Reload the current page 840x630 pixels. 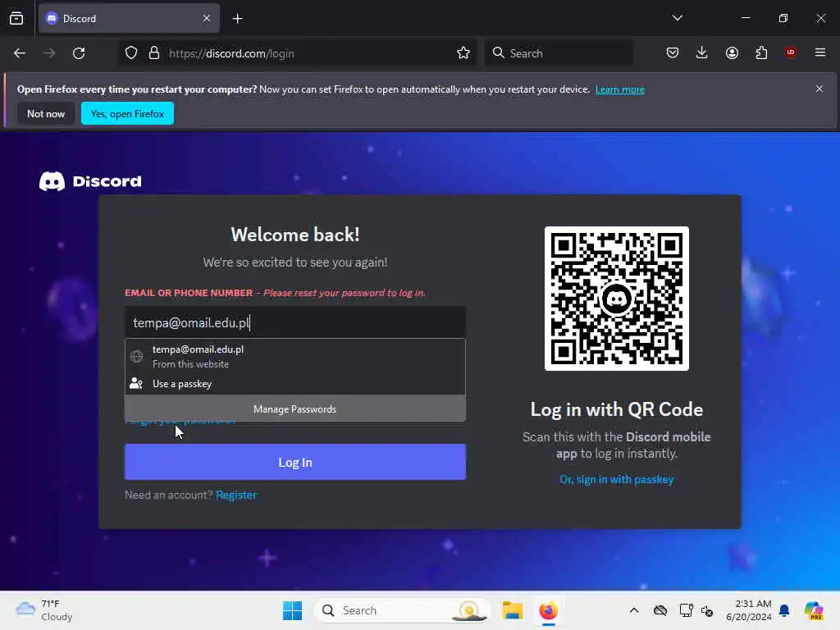79,53
